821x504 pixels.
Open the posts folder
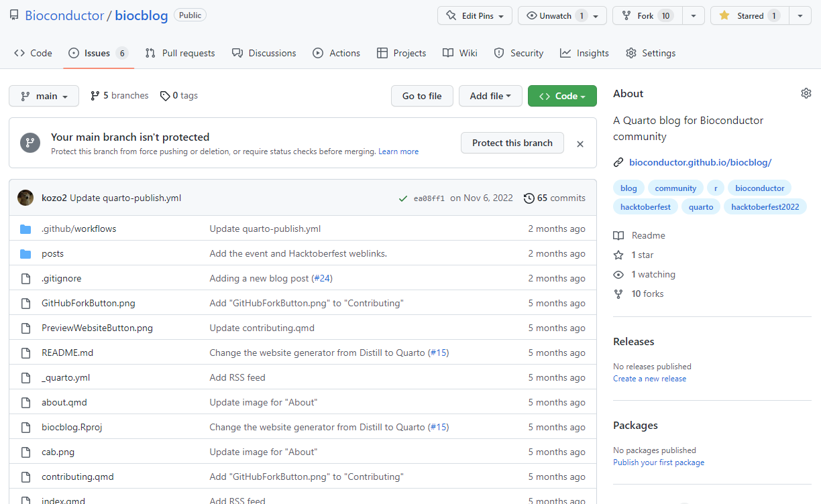(x=52, y=253)
